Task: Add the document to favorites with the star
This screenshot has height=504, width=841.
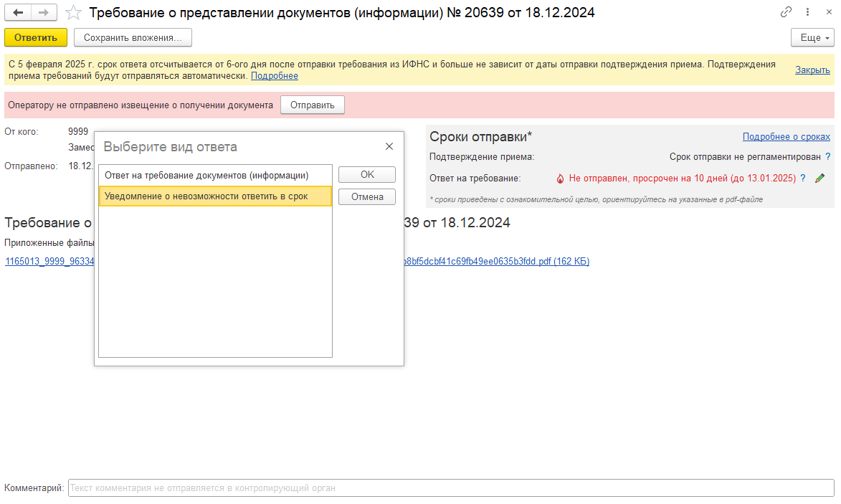Action: tap(73, 13)
